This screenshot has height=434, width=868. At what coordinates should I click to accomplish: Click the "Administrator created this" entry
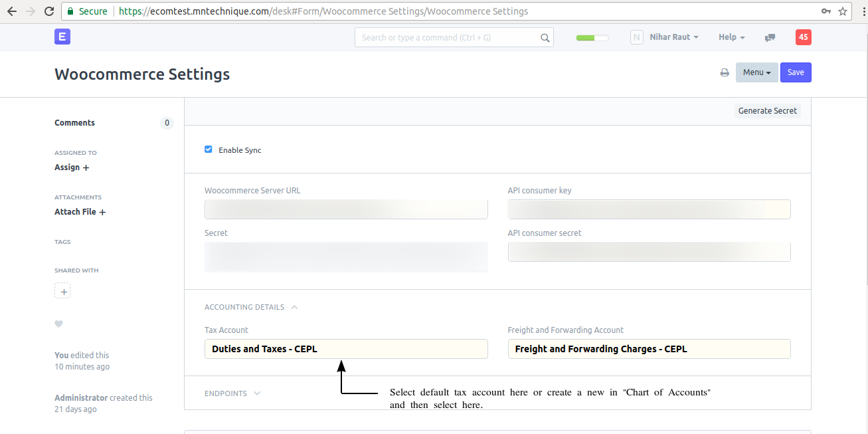click(104, 403)
